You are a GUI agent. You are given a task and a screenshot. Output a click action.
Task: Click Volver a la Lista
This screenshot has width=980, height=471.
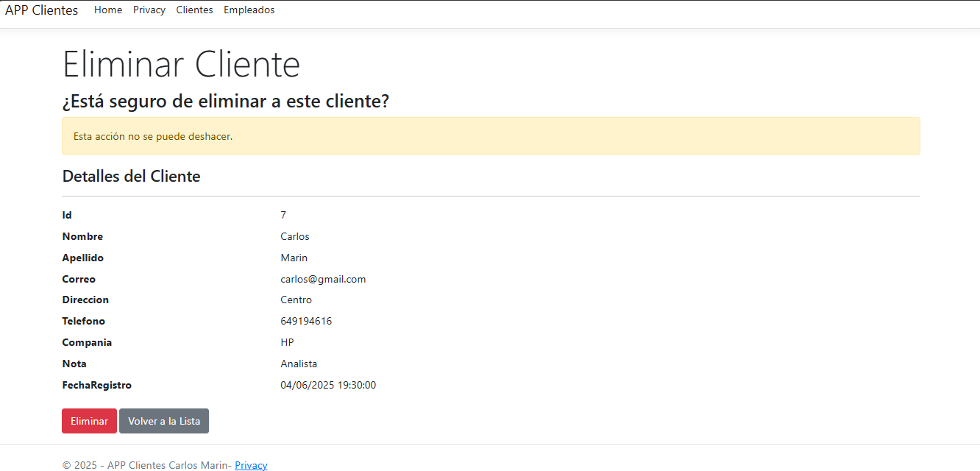click(x=163, y=420)
